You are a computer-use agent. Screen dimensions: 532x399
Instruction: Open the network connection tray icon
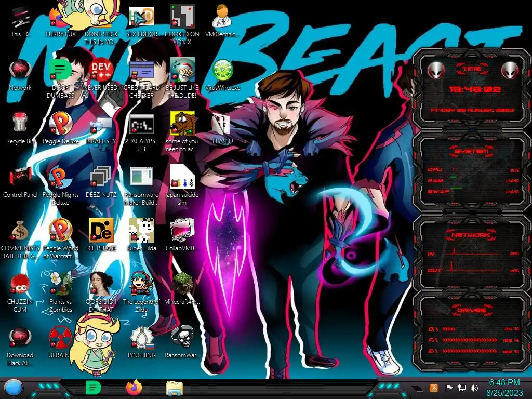(x=462, y=388)
